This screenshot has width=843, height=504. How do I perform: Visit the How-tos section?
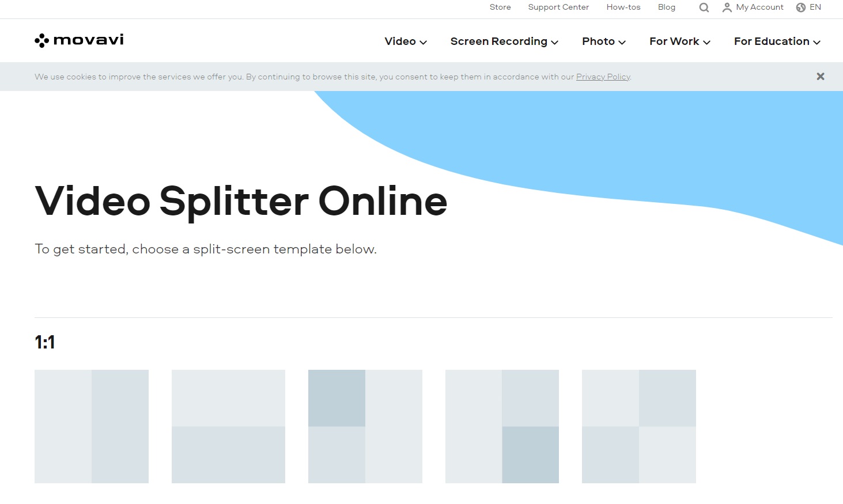pos(623,7)
